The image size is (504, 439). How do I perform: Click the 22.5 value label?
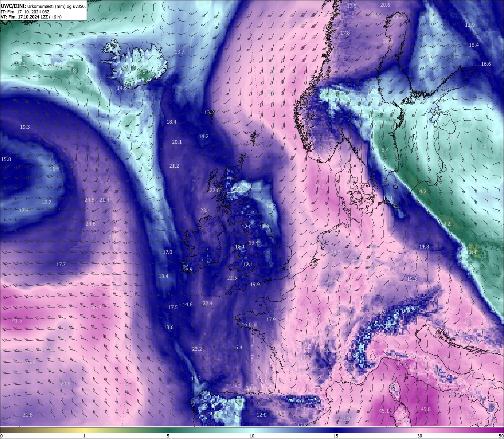[232, 278]
